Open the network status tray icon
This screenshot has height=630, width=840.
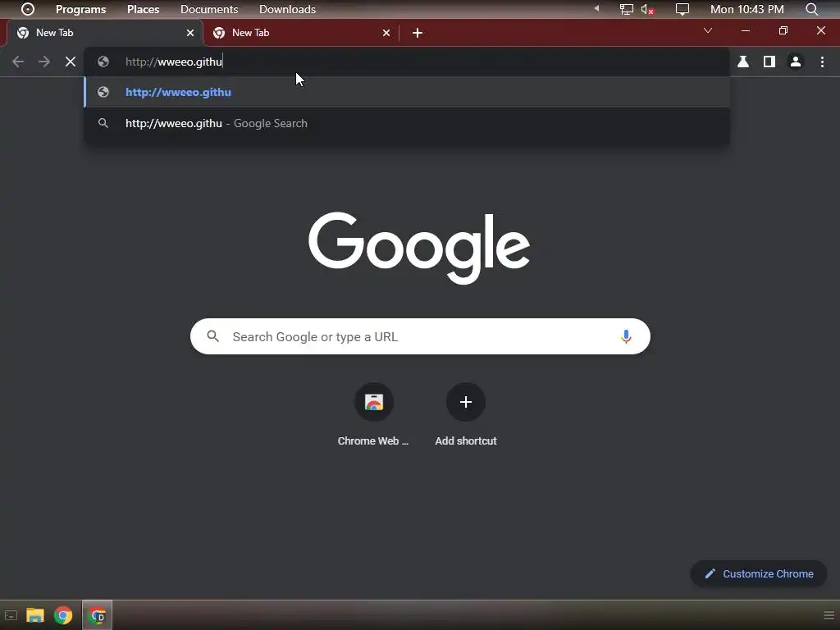(x=626, y=9)
